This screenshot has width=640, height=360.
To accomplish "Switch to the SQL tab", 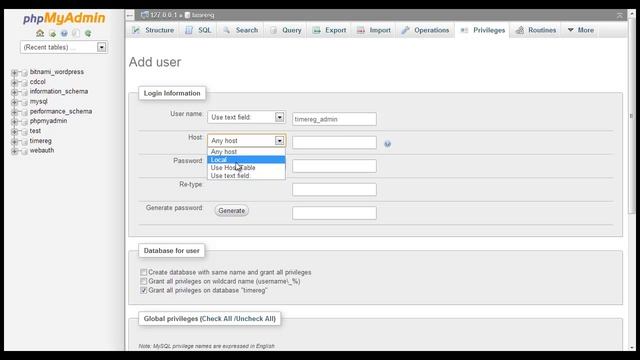I will coord(198,30).
